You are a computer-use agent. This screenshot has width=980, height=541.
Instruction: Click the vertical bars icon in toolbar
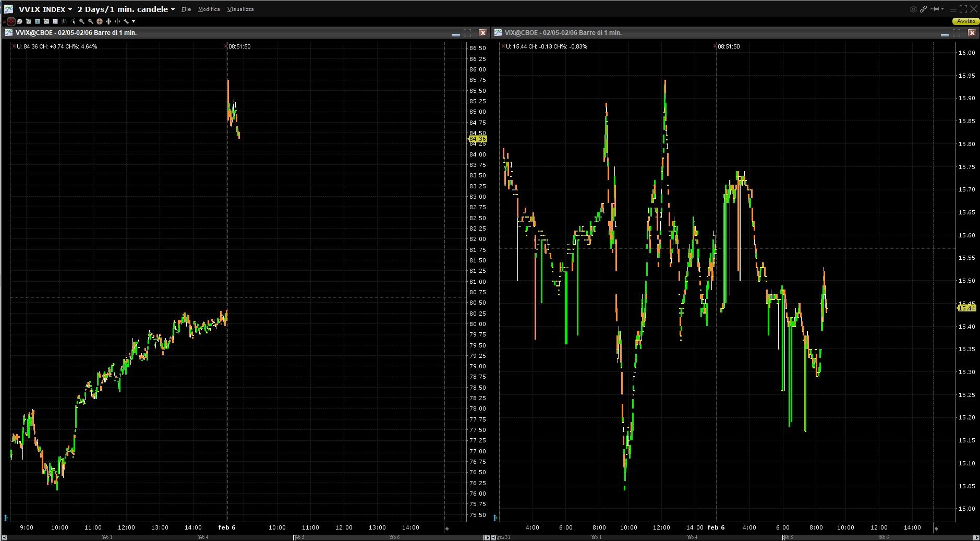[x=64, y=21]
